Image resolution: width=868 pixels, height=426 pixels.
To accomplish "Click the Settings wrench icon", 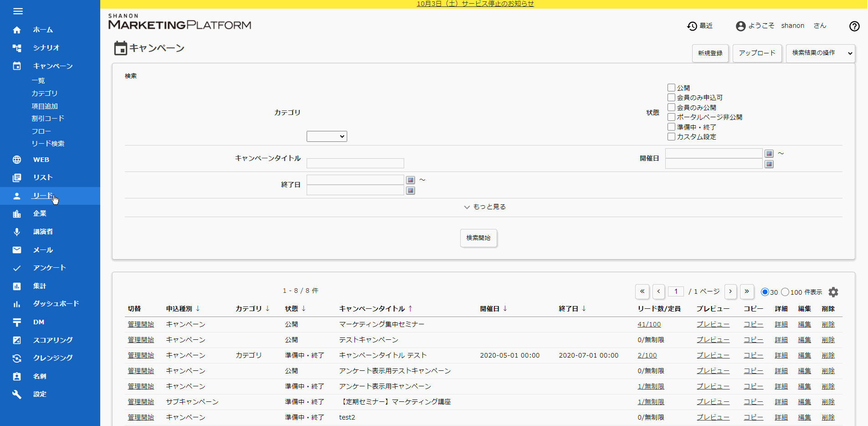I will coord(17,395).
